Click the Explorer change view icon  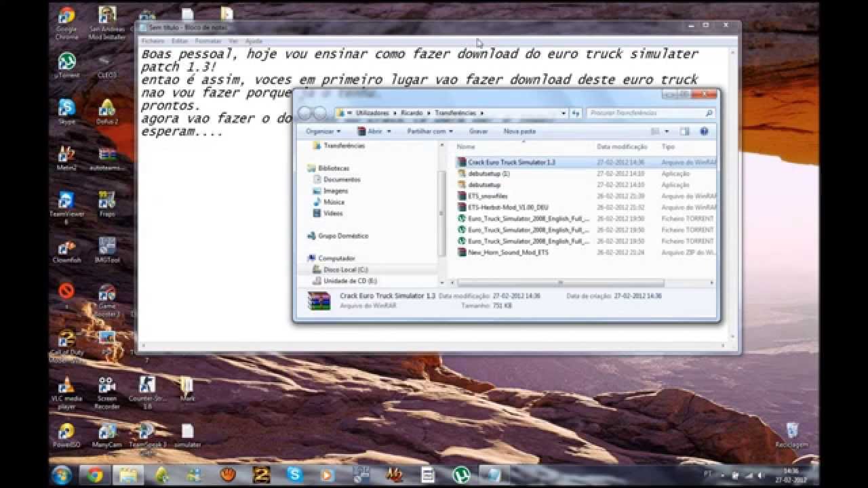pos(655,131)
